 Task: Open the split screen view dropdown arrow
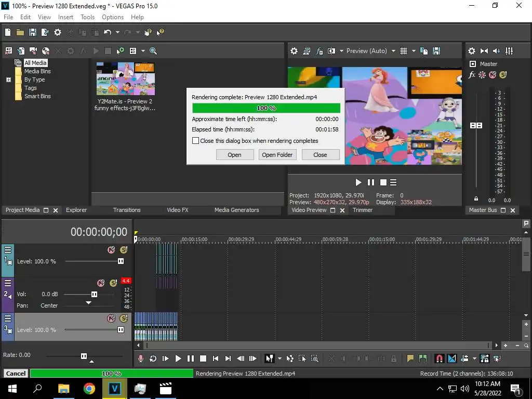[341, 51]
